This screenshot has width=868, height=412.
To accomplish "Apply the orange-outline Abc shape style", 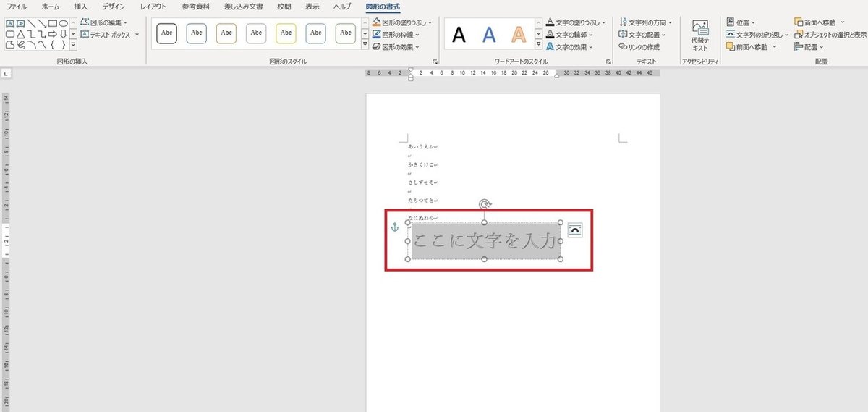I will (226, 33).
